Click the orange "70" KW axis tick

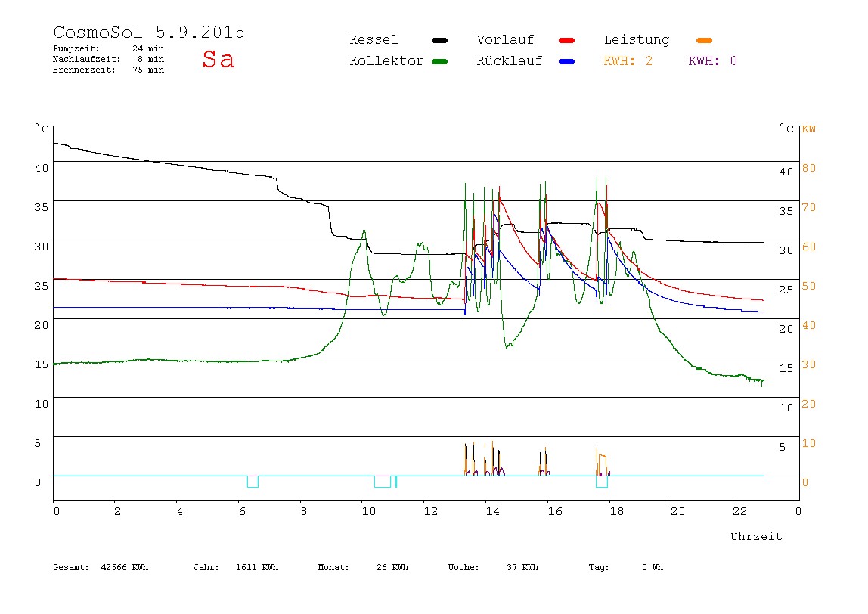coord(809,207)
